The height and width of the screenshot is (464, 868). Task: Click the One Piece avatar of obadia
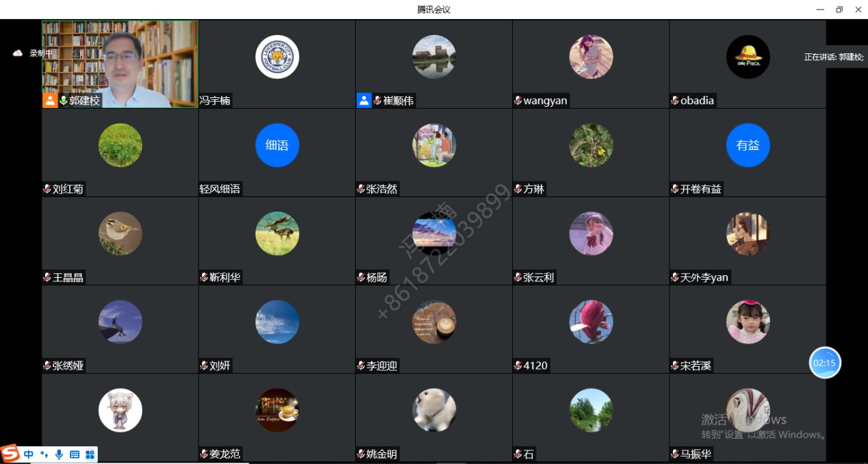tap(748, 57)
